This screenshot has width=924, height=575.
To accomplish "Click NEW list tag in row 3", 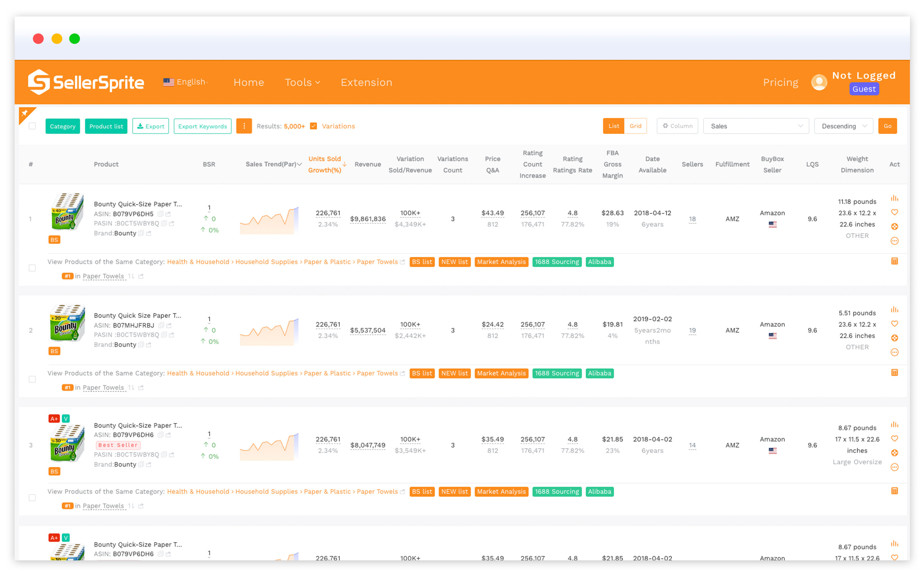I will click(x=454, y=491).
